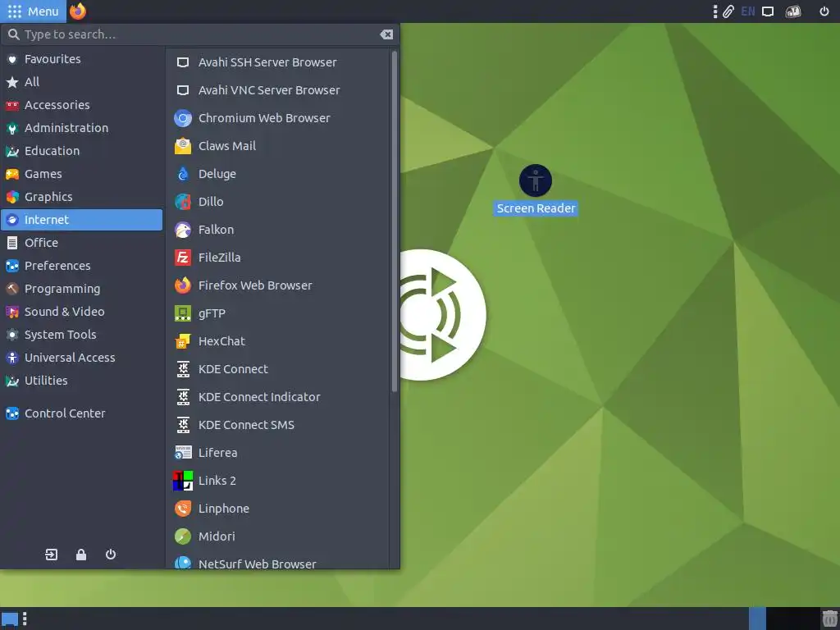Click the first workspace in the switcher

757,619
